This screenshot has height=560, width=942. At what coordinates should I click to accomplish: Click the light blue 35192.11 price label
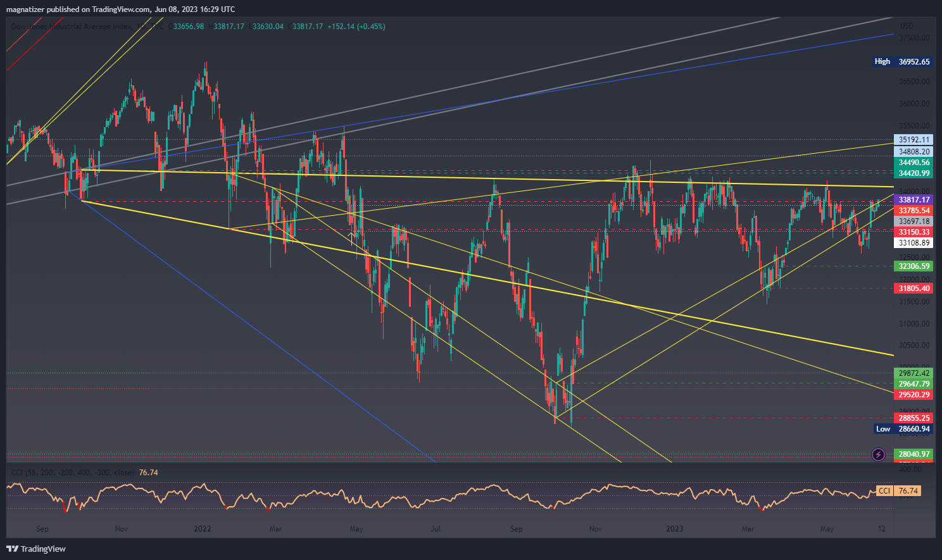click(x=914, y=140)
